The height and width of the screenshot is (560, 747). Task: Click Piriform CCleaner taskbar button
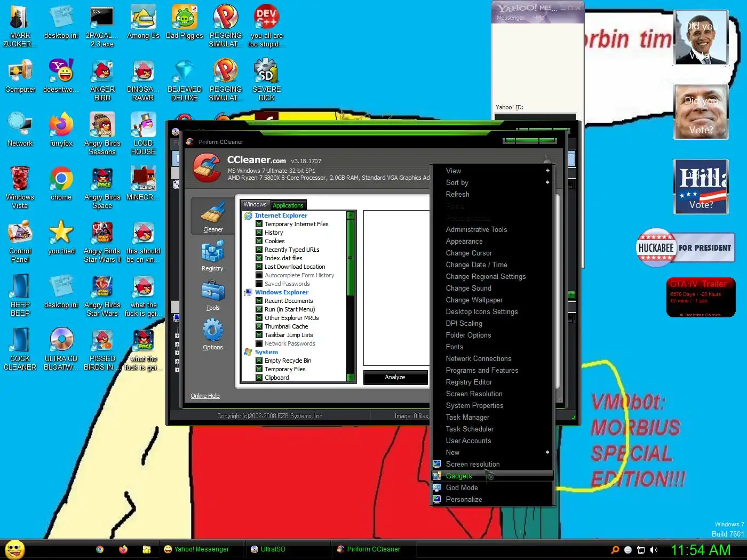(x=373, y=549)
